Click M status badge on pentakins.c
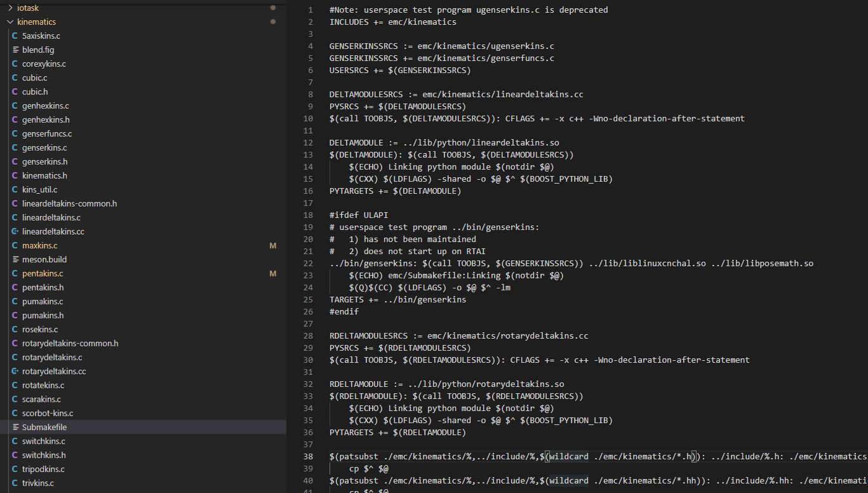The image size is (868, 493). (273, 273)
